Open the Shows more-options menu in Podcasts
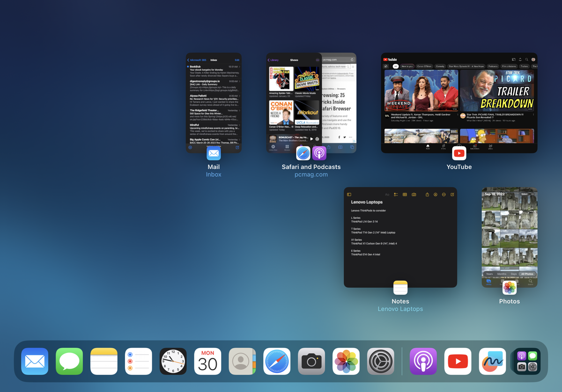Screen dimensions: 562x392 (x=318, y=60)
